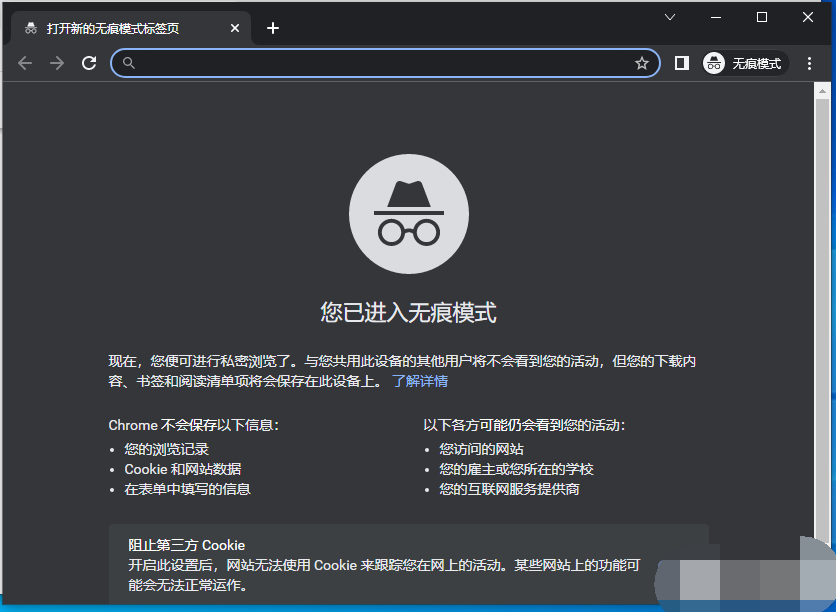
Task: Focus the address bar input field
Action: 380,63
